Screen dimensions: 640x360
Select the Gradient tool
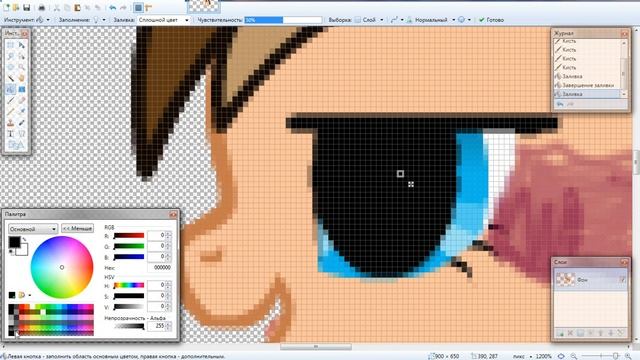(22, 89)
